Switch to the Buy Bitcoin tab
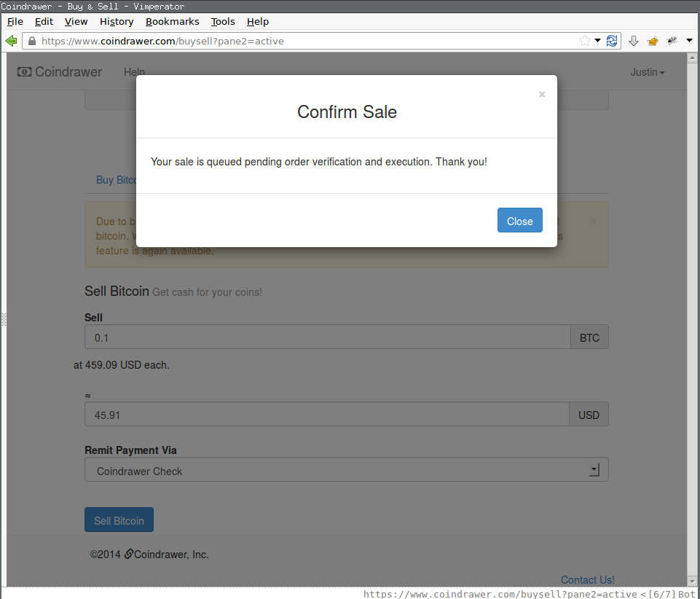The height and width of the screenshot is (599, 700). coord(116,180)
